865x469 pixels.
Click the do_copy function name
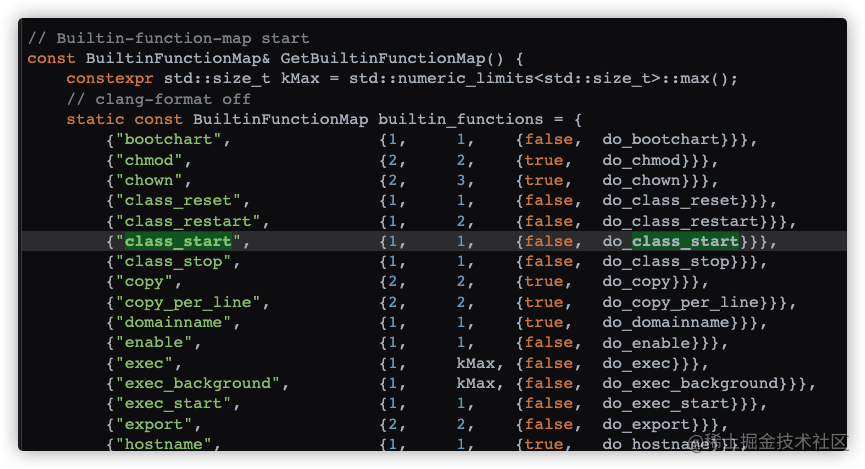[636, 281]
